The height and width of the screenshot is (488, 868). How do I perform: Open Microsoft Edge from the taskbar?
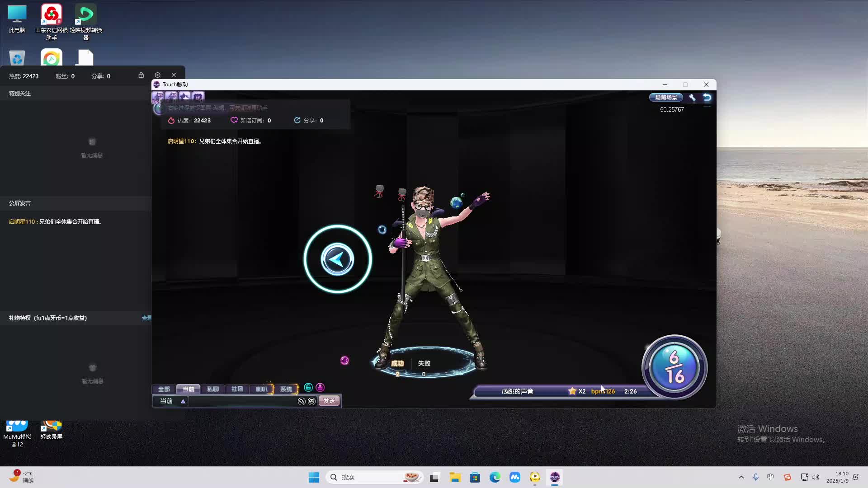click(495, 477)
